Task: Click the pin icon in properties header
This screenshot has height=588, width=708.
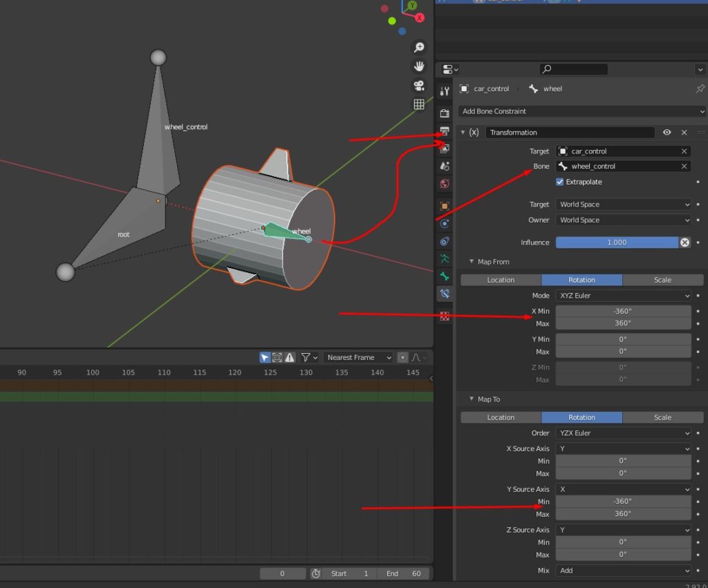Action: pos(700,89)
